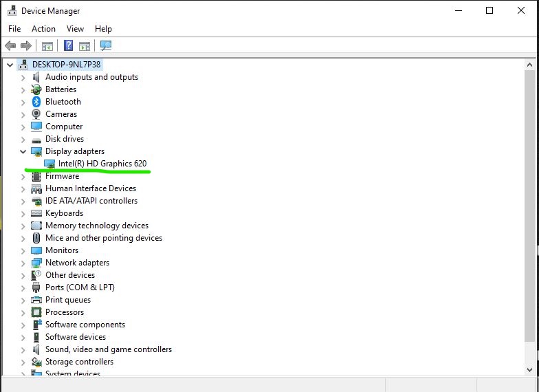This screenshot has height=392, width=539.
Task: Click the Print queues printer icon
Action: coord(36,300)
